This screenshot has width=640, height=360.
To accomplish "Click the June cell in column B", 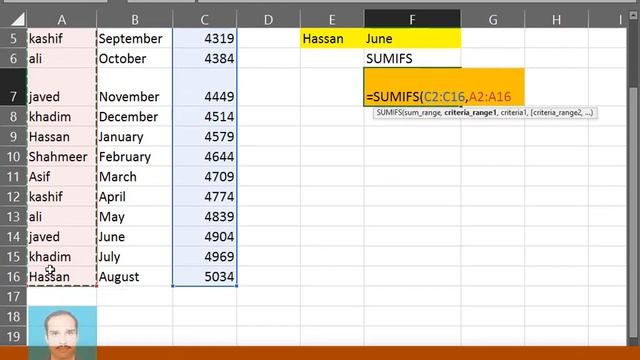I will 135,237.
